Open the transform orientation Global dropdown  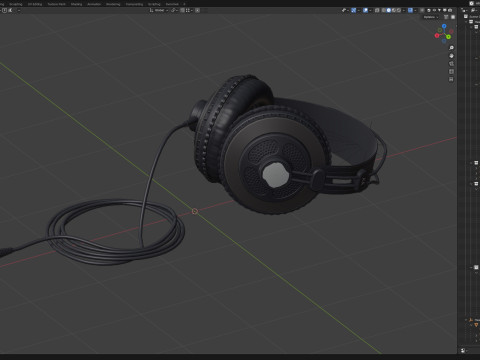tap(159, 10)
